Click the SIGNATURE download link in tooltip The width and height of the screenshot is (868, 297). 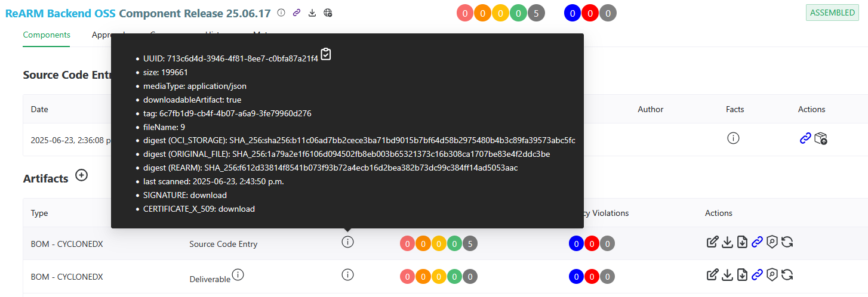[208, 195]
